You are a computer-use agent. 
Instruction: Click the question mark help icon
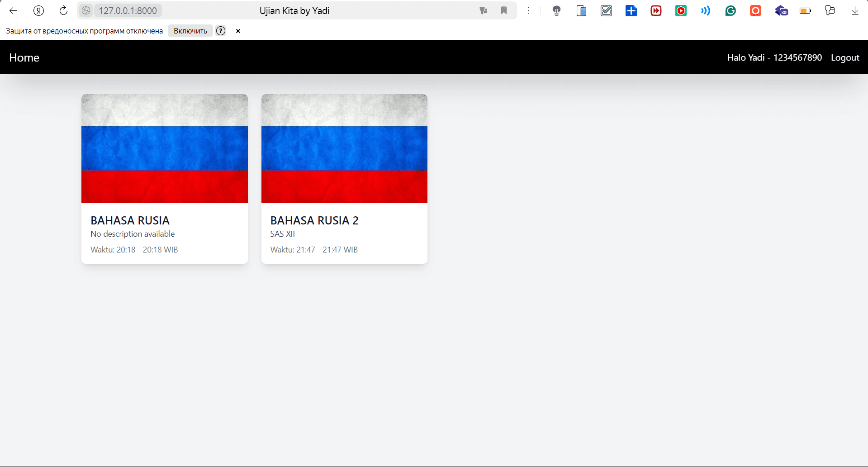coord(221,31)
